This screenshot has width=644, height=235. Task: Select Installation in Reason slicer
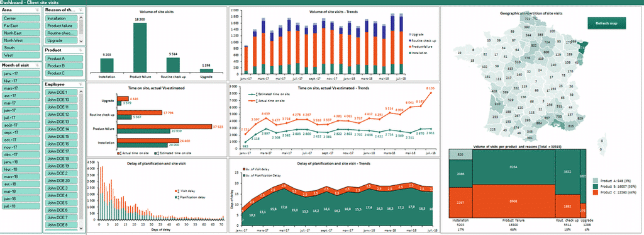[62, 18]
